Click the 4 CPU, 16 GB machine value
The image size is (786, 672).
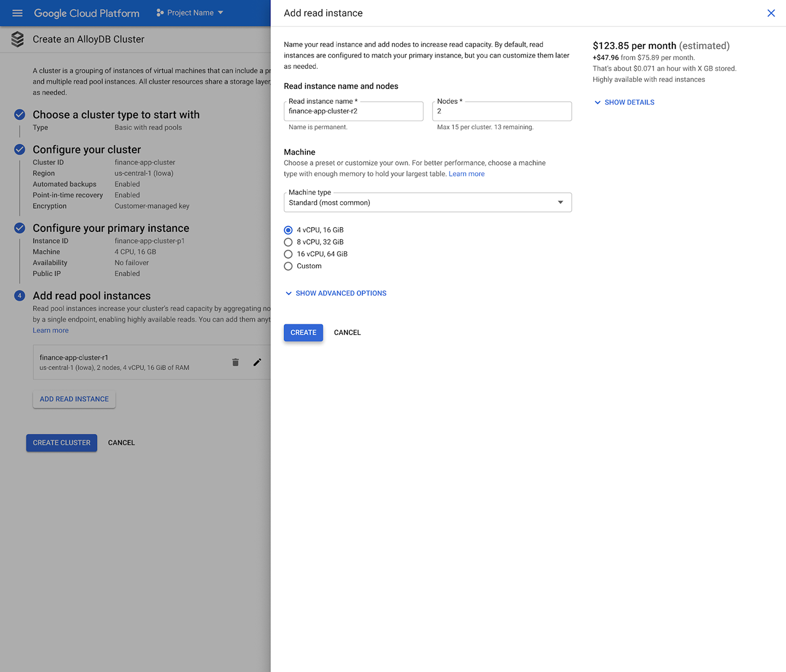(135, 252)
